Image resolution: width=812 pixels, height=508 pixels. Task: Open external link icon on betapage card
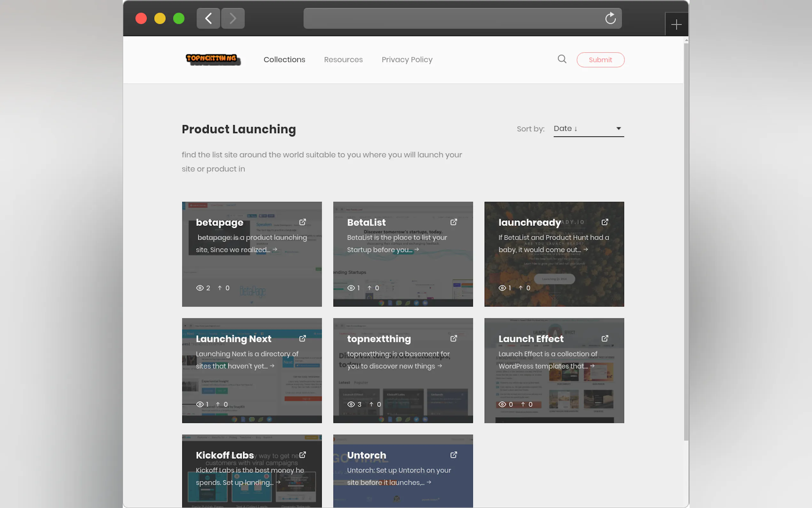(x=302, y=222)
